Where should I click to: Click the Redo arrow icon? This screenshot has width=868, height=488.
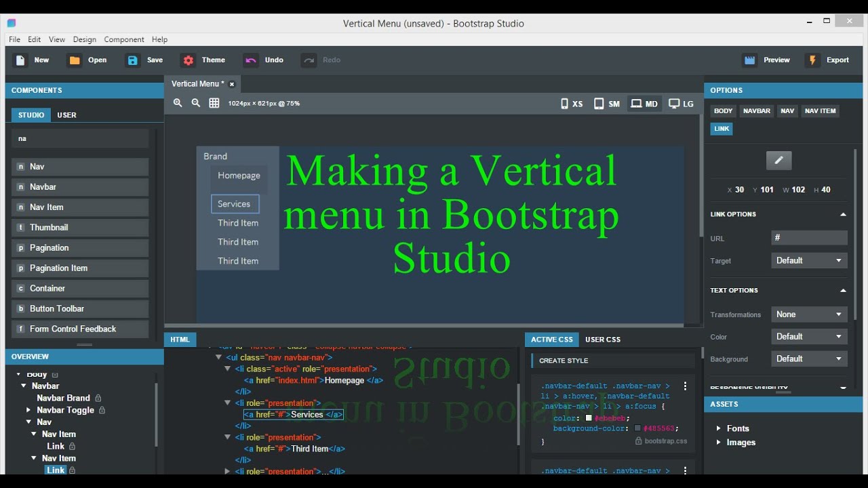click(x=309, y=60)
